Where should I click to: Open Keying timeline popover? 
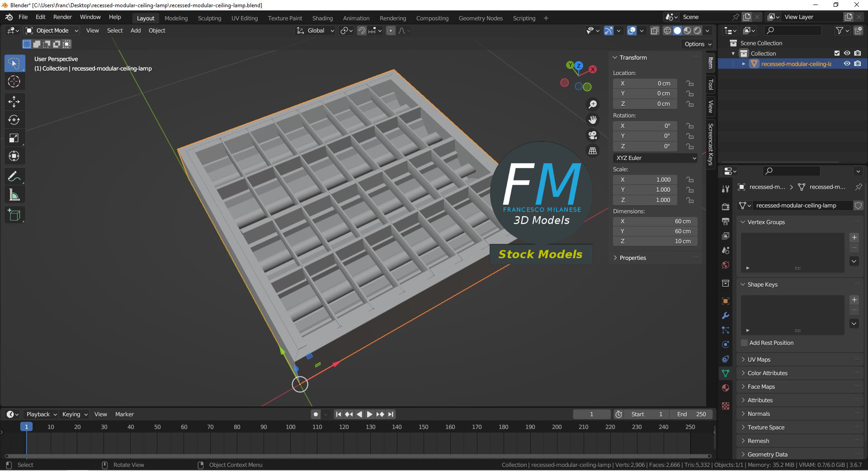[75, 414]
